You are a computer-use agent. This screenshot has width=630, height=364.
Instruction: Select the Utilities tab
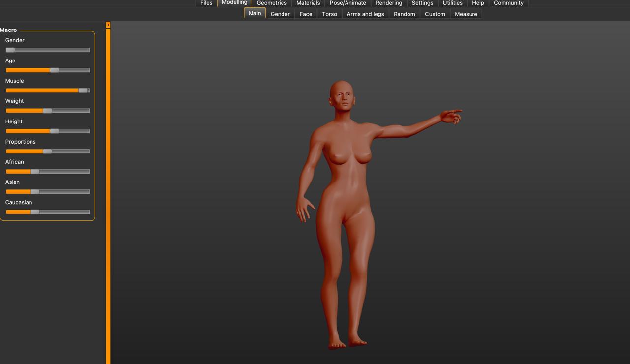pos(452,3)
